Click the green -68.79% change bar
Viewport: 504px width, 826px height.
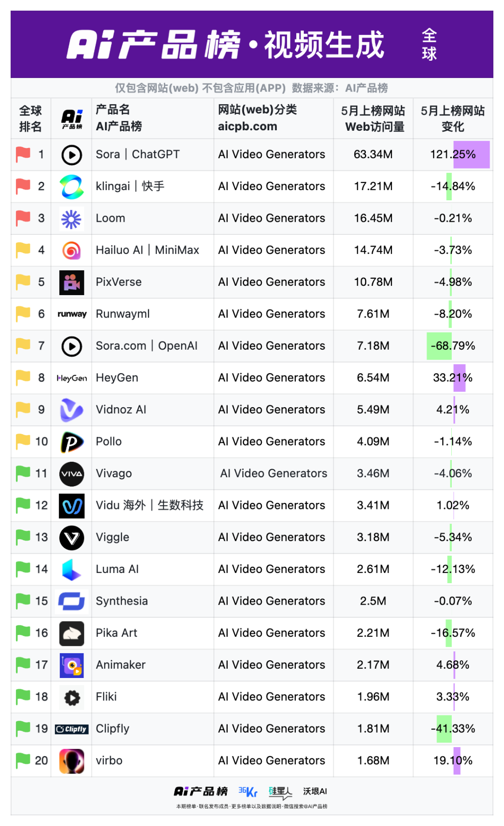pyautogui.click(x=439, y=346)
